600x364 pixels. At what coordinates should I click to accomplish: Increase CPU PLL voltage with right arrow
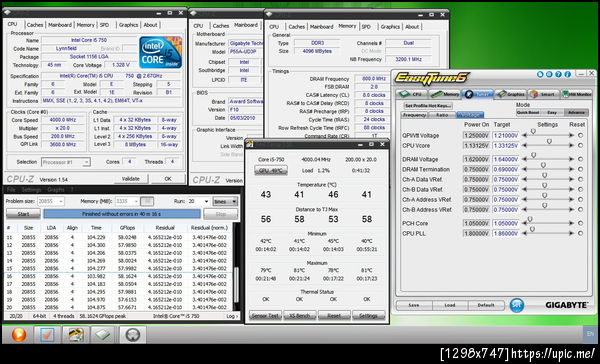[571, 233]
